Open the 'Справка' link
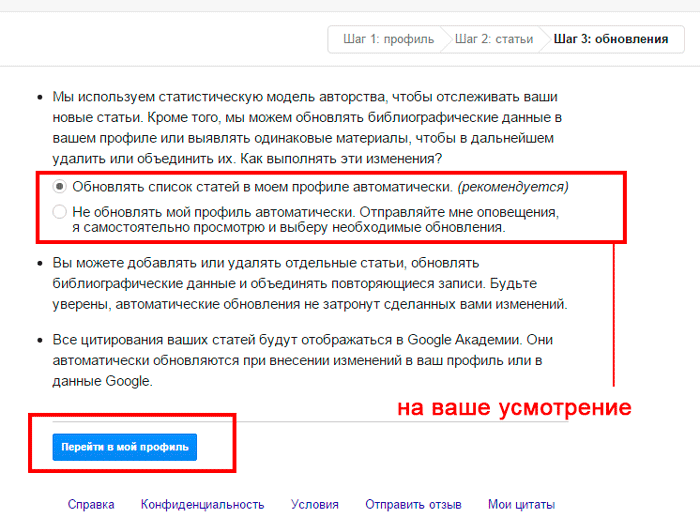The image size is (700, 518). [x=91, y=505]
